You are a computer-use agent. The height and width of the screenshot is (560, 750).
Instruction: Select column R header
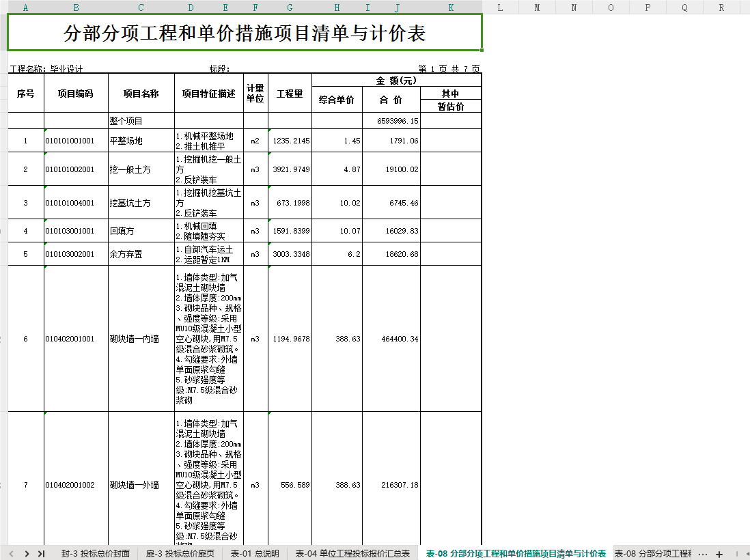[721, 8]
